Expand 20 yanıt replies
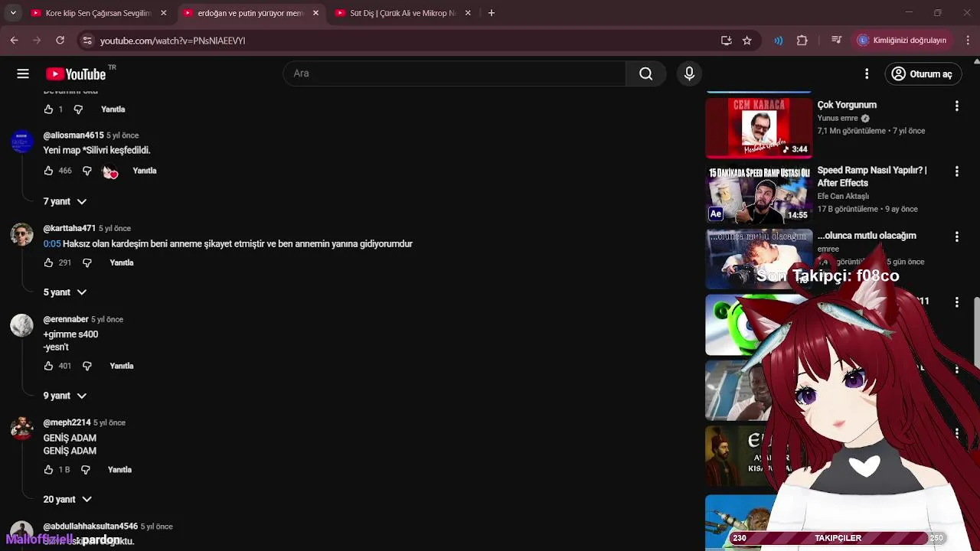The height and width of the screenshot is (551, 980). 67,499
